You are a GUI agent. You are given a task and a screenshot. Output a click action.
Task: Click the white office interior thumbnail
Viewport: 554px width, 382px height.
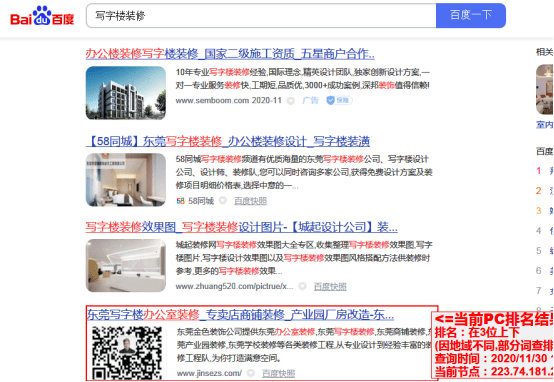pos(126,265)
